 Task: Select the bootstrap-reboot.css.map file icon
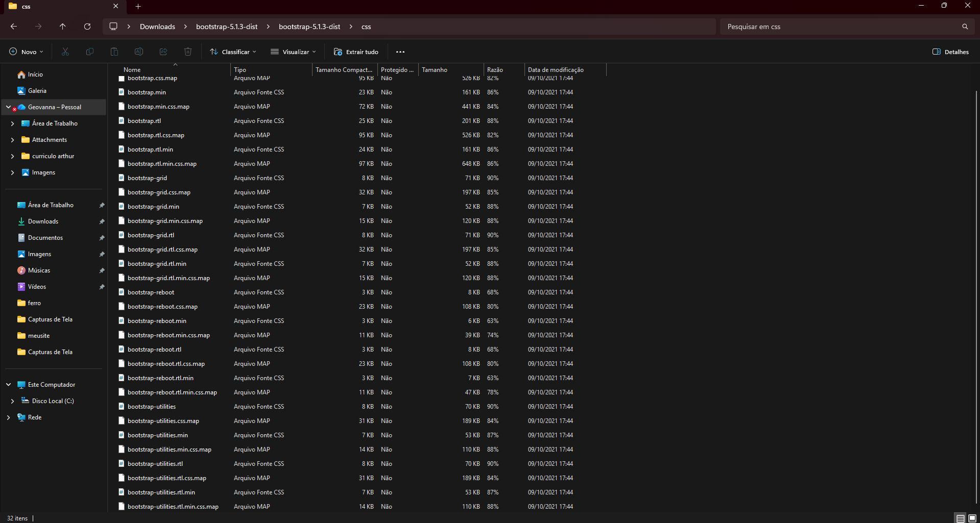click(x=122, y=307)
